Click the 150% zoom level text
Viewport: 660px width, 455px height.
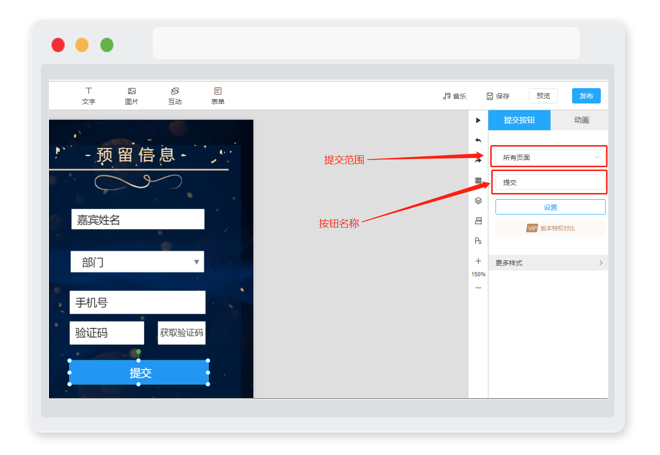pos(478,274)
